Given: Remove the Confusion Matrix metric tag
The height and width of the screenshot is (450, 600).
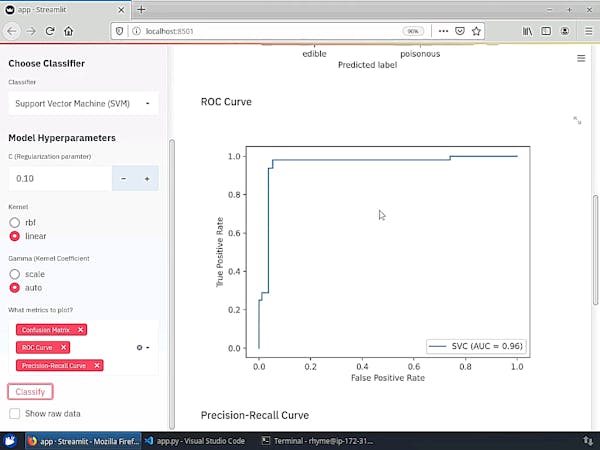Looking at the screenshot, I should point(80,329).
